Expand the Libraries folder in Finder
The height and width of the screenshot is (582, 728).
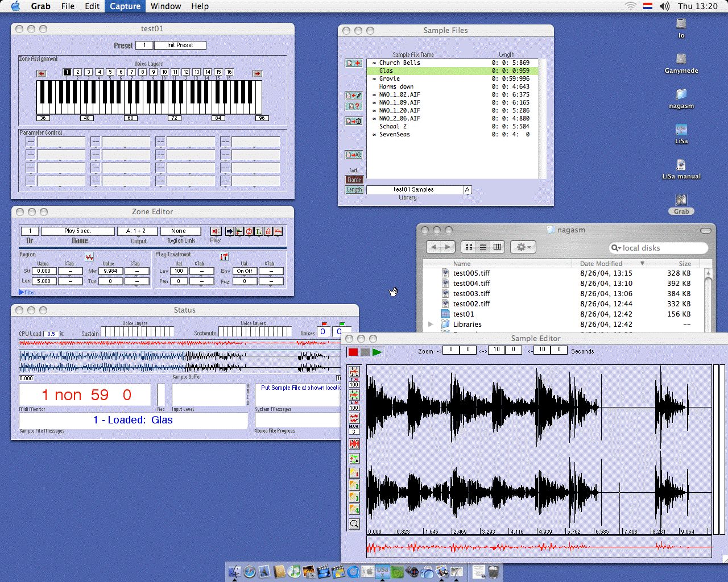[431, 325]
